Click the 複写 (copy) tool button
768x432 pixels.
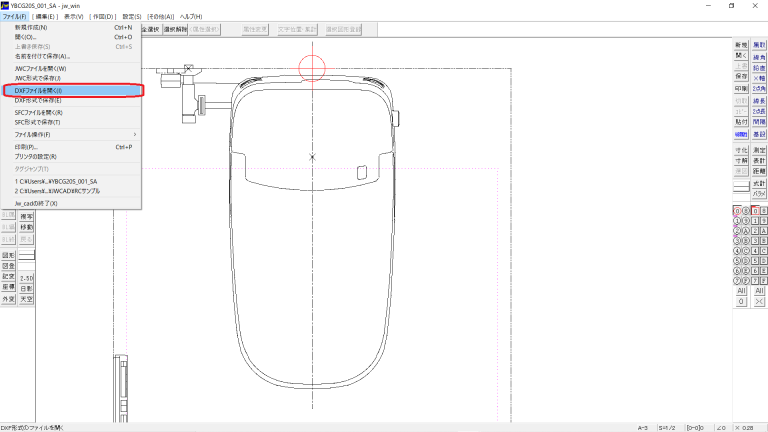point(26,215)
